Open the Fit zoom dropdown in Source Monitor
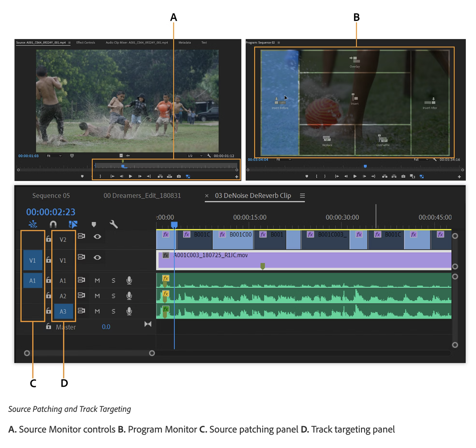This screenshot has height=448, width=476. click(54, 155)
